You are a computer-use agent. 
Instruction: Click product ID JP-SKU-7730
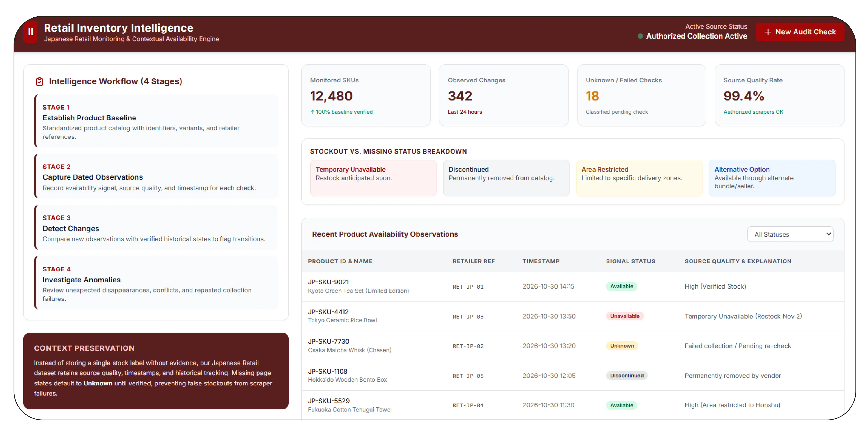click(x=328, y=341)
